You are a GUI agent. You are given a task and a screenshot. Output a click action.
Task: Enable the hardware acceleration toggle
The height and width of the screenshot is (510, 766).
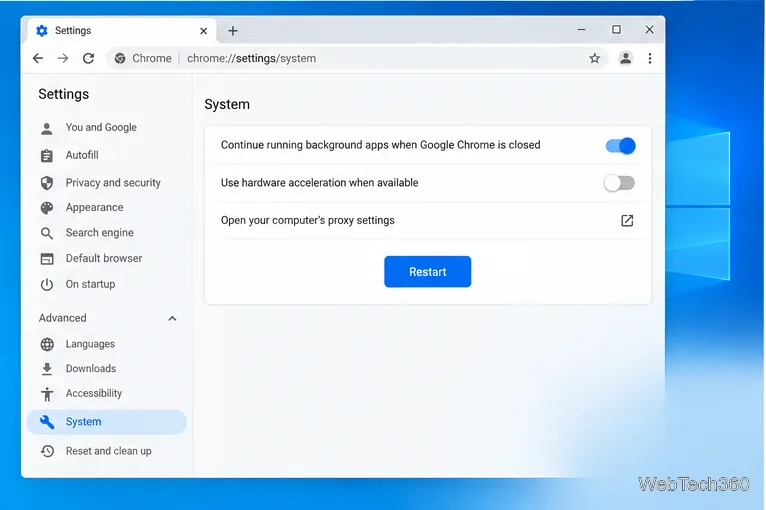click(619, 183)
